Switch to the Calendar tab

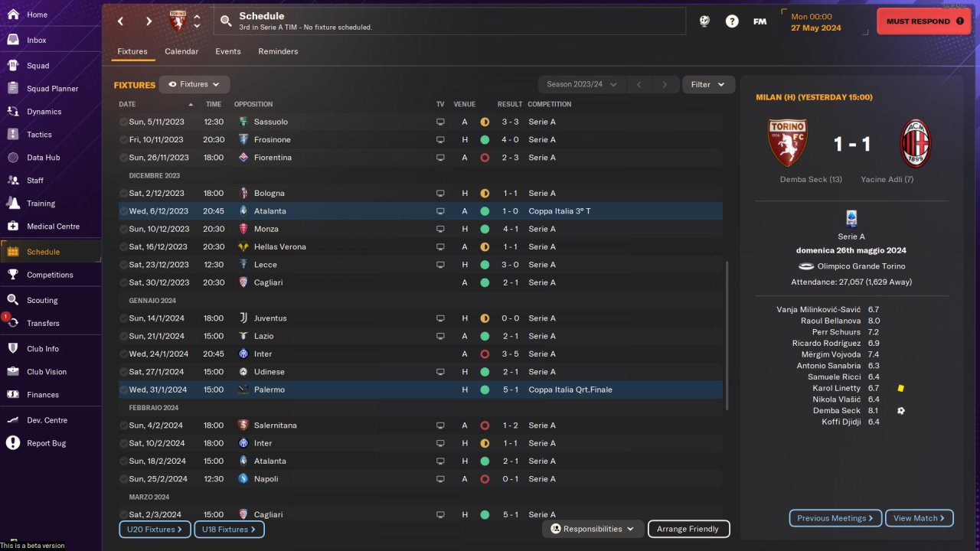click(181, 51)
